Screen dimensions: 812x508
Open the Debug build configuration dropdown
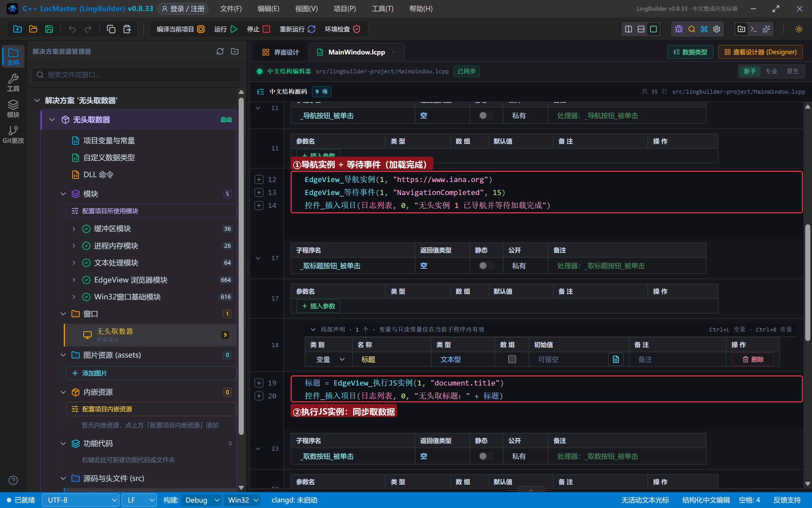tap(201, 500)
